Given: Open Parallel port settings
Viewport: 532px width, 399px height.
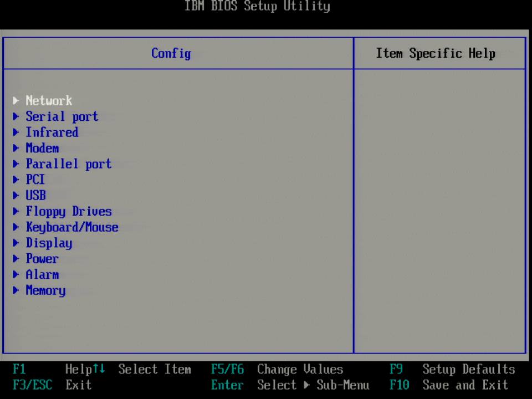Looking at the screenshot, I should coord(68,164).
